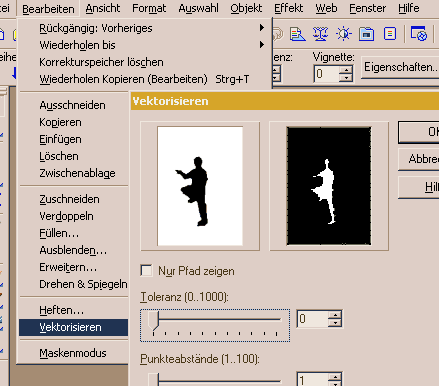
Task: Decrease the Toleranz value with down arrow
Action: 335,323
